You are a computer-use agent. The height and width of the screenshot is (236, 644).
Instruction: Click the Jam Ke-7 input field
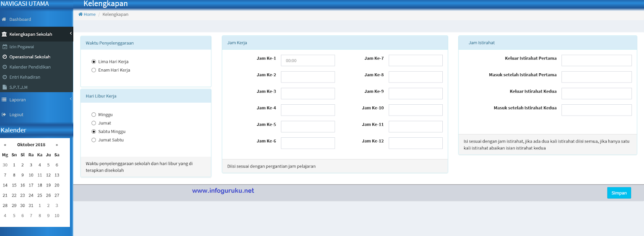[x=416, y=60]
